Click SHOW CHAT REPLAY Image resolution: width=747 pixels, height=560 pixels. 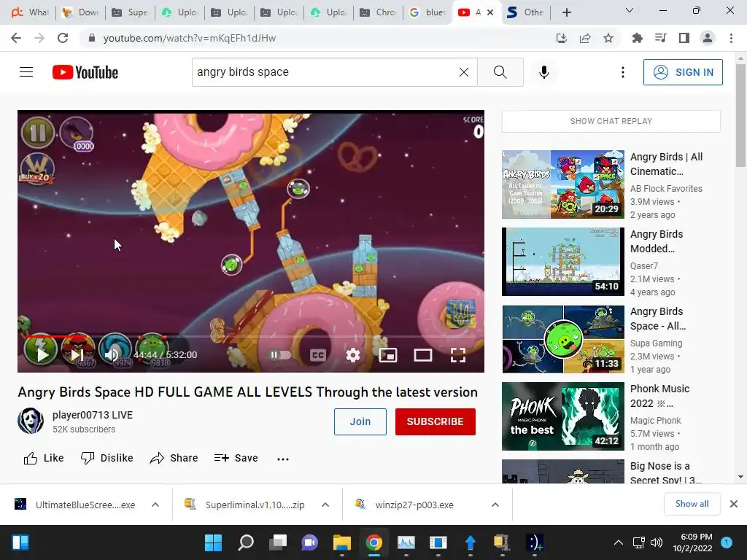point(611,121)
